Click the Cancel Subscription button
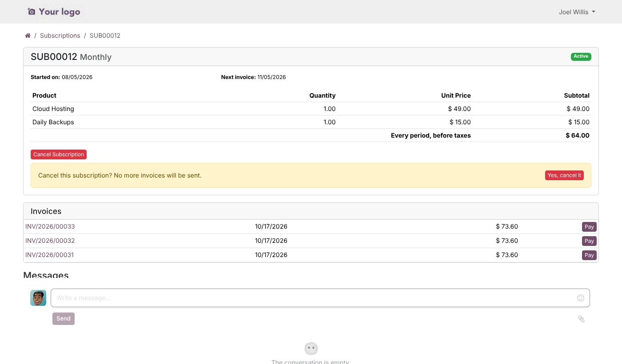This screenshot has width=622, height=364. (x=59, y=154)
